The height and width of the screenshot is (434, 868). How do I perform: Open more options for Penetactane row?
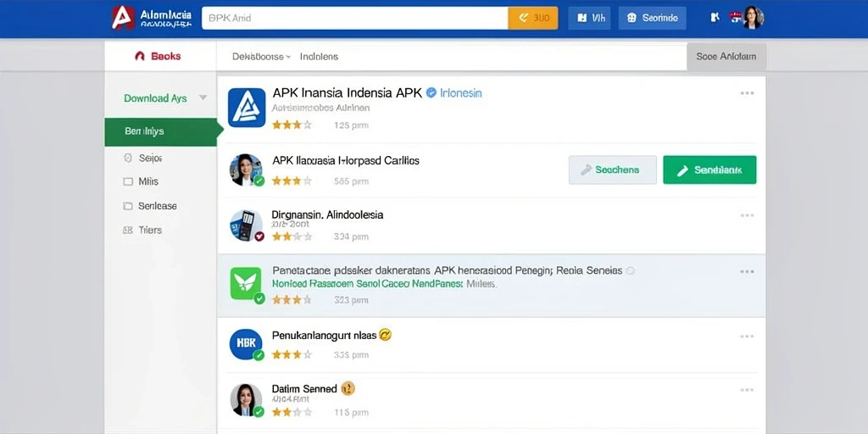(748, 271)
